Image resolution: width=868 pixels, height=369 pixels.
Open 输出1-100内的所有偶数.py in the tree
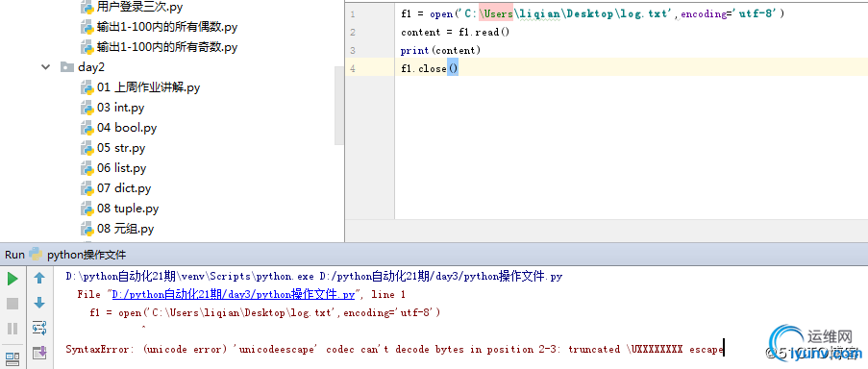[x=167, y=27]
